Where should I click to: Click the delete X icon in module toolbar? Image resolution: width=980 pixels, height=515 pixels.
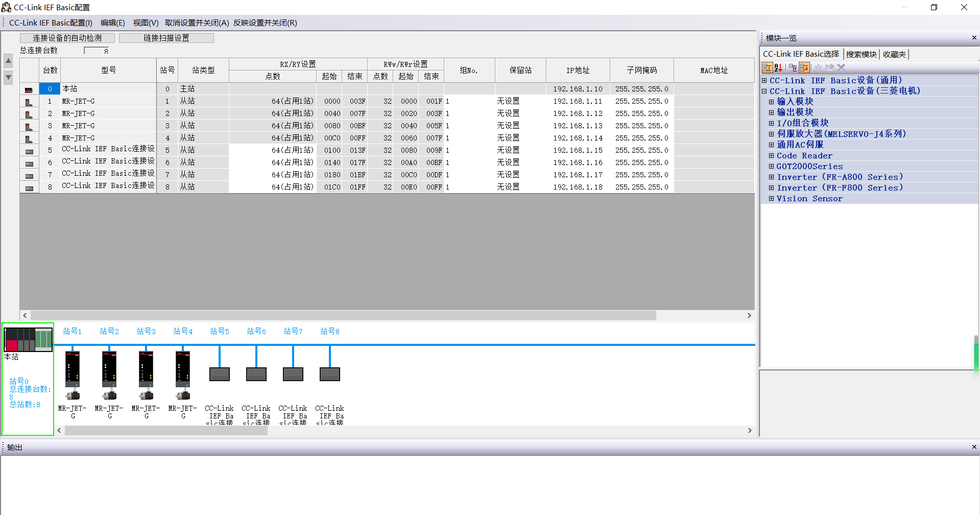click(841, 67)
